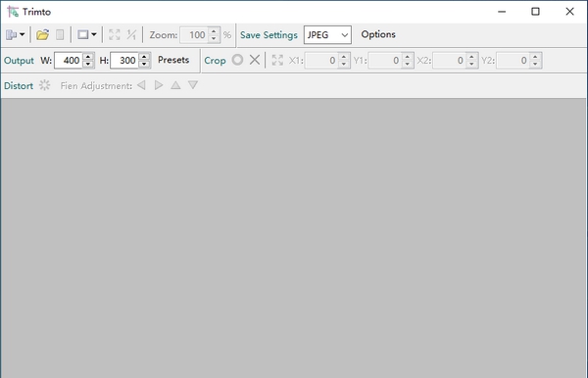The width and height of the screenshot is (588, 378).
Task: Increase Zoom with the up arrow
Action: coord(214,31)
